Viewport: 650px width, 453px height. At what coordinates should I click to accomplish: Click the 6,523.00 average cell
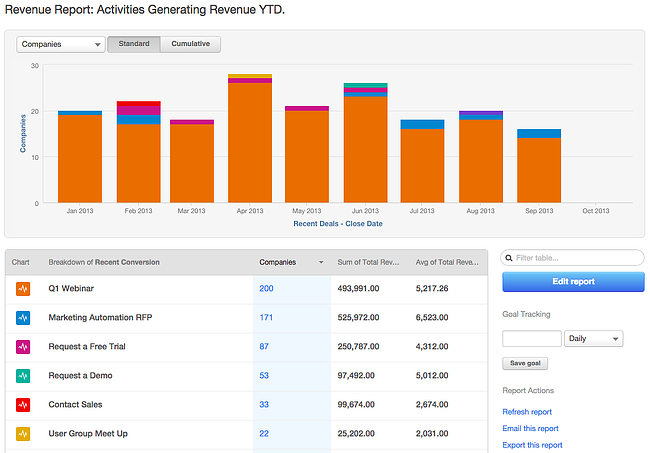432,317
